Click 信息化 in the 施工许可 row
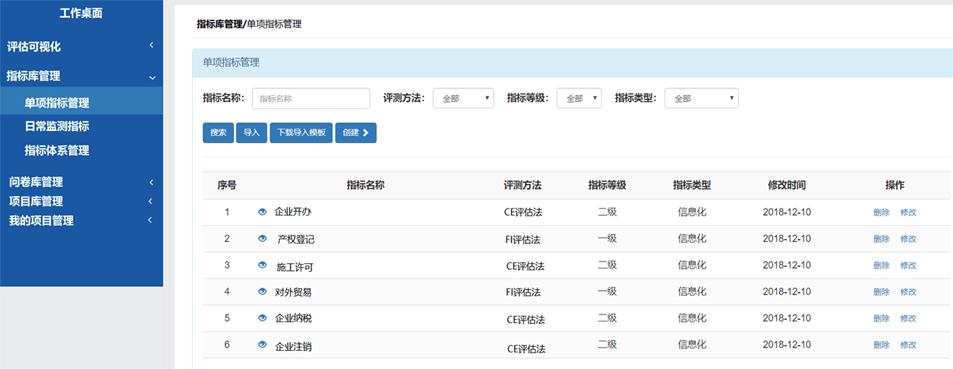 coord(692,264)
